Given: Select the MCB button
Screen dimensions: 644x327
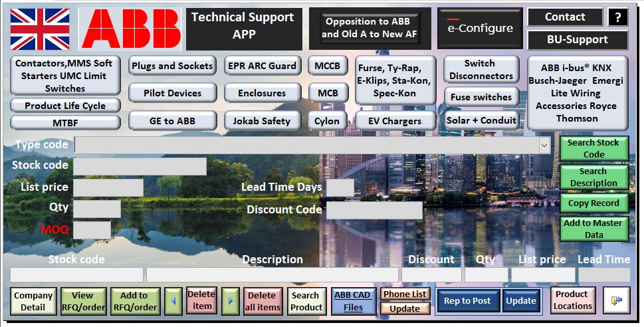Looking at the screenshot, I should click(328, 93).
